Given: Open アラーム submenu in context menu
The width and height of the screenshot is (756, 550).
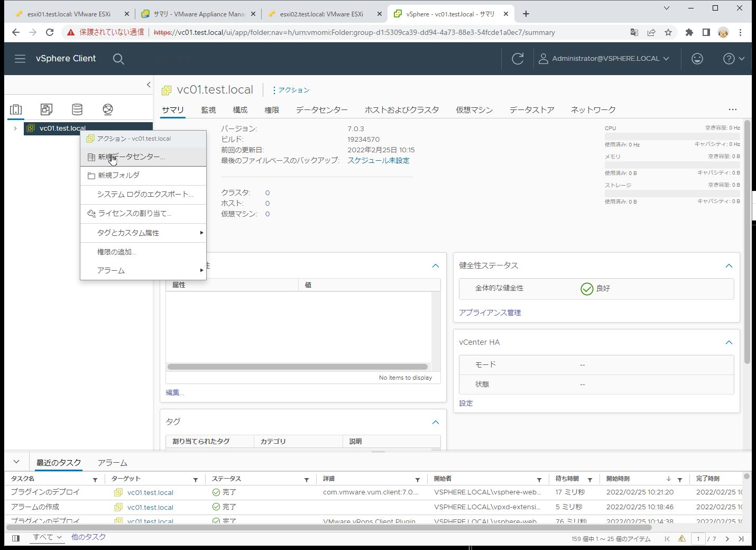Looking at the screenshot, I should pos(143,270).
